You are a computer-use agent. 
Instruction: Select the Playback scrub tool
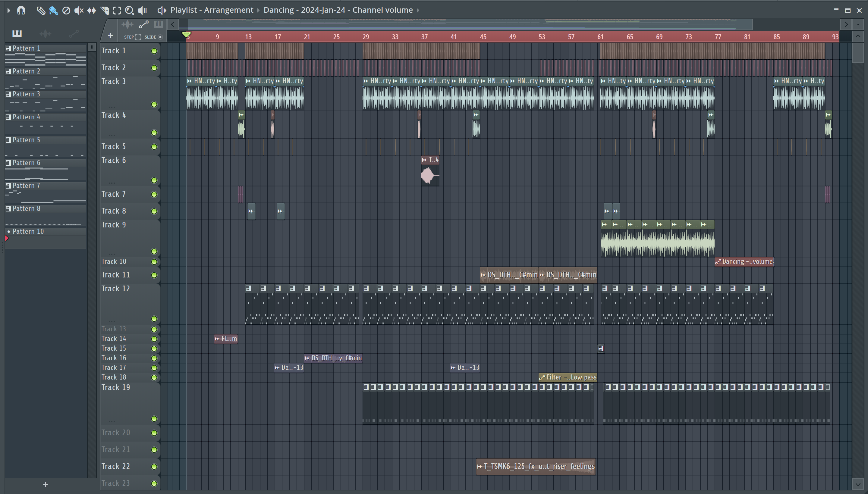click(143, 11)
